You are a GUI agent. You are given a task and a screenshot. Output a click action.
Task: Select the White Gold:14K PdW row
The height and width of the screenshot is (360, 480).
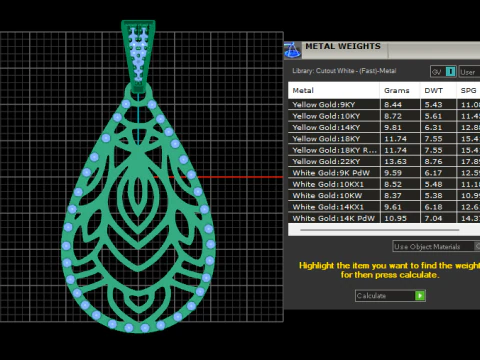click(x=384, y=218)
